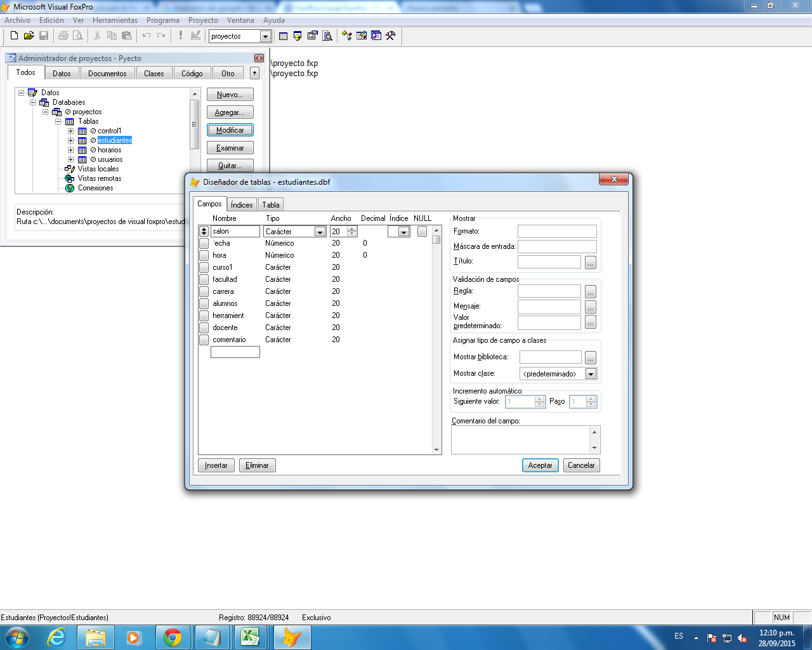Screen dimensions: 812x650
Task: Switch to the Documentos tab in Project Manager
Action: [107, 74]
